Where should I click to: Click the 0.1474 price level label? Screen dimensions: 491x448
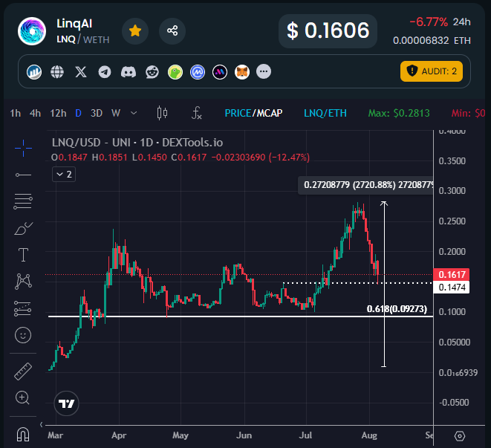coord(451,288)
